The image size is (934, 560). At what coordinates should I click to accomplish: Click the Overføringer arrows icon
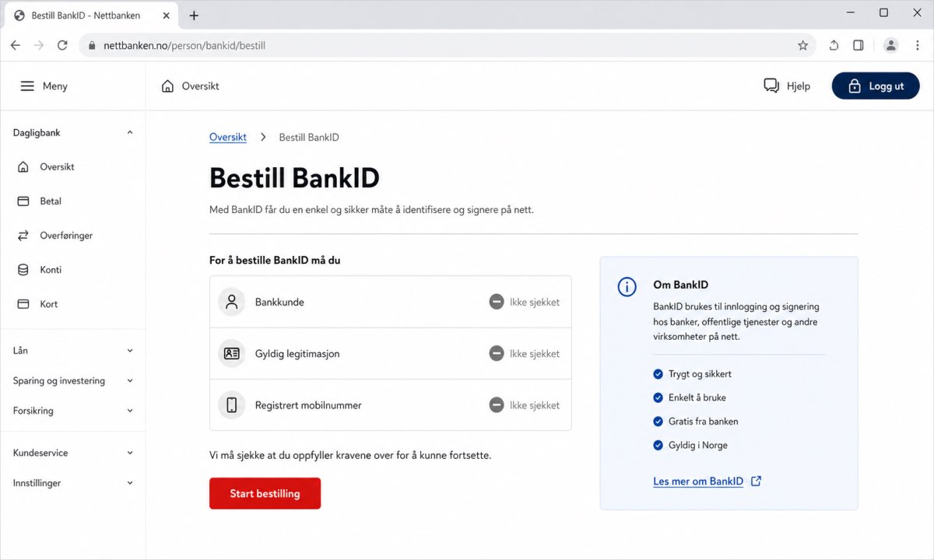click(23, 236)
